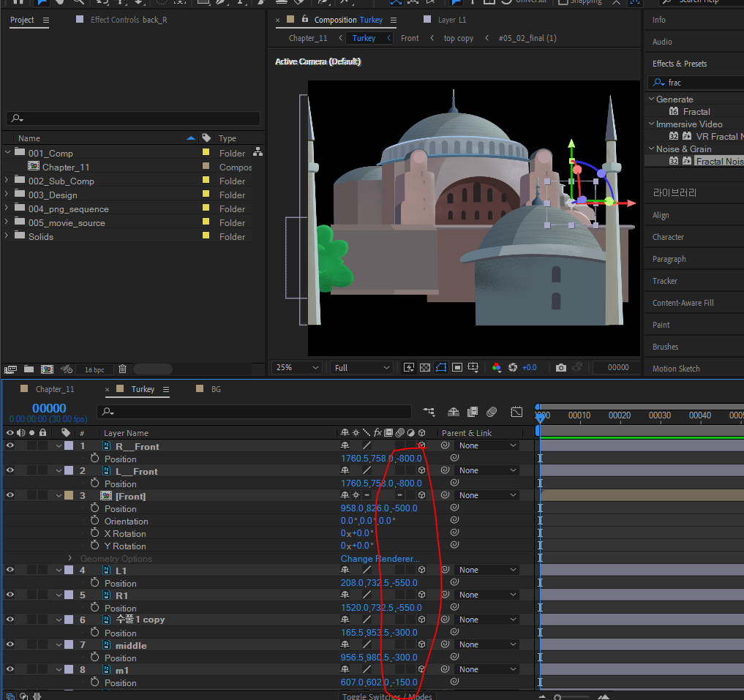
Task: Hide the R__Front layer with eye icon
Action: coord(10,445)
